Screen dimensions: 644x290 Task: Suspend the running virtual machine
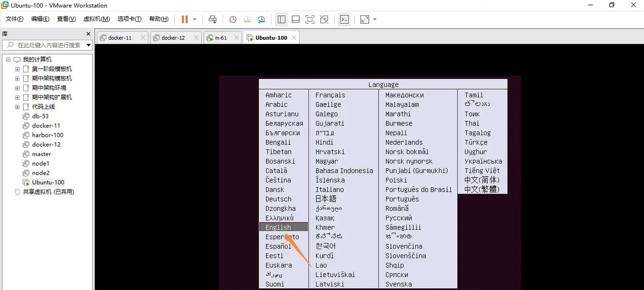[184, 19]
